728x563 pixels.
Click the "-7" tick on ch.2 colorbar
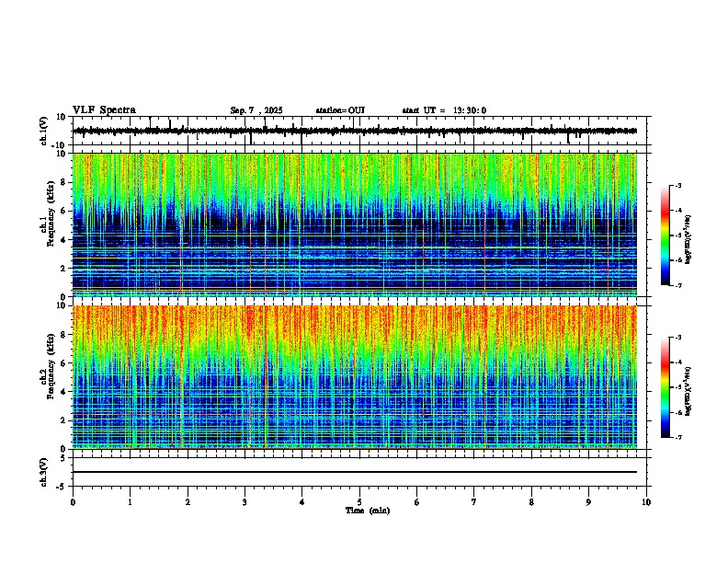click(x=678, y=437)
